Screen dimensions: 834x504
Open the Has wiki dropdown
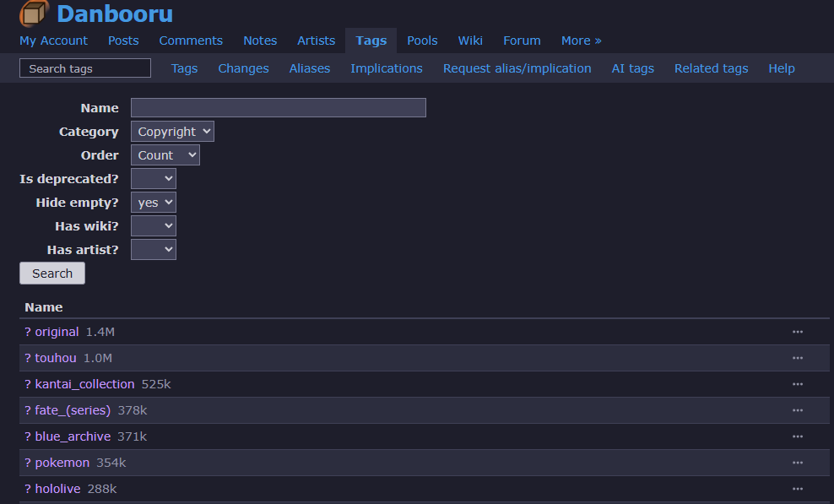(x=154, y=226)
